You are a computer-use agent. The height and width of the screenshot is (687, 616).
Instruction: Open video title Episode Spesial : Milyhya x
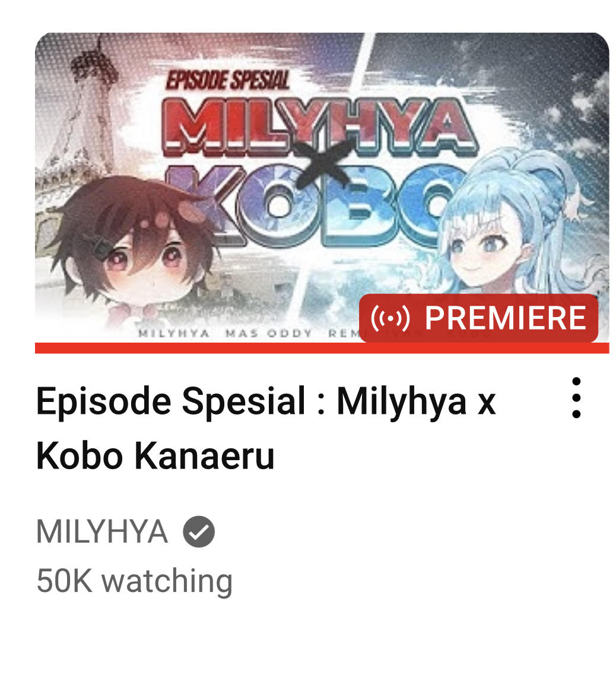266,401
